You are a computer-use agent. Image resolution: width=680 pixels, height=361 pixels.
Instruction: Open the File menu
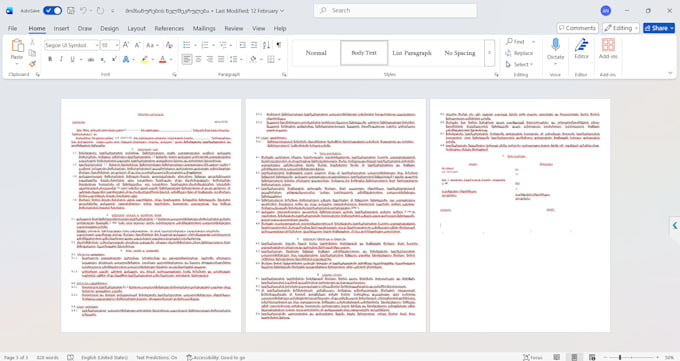(13, 28)
